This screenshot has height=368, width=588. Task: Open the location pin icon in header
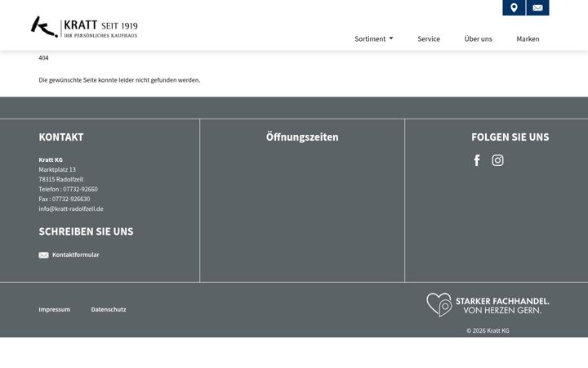(514, 7)
